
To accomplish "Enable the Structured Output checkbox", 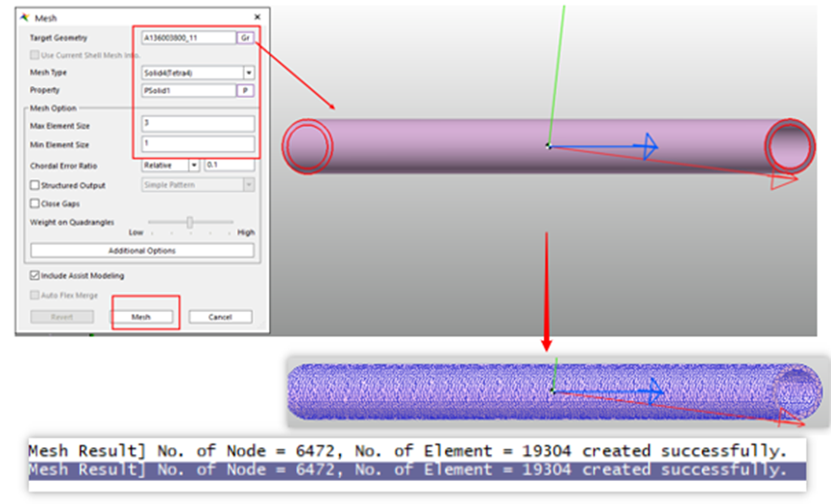I will [x=35, y=184].
